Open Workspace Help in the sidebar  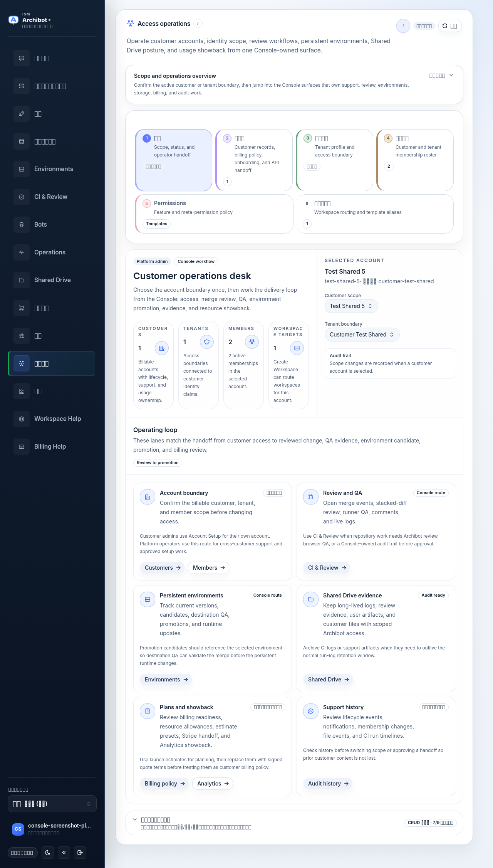[x=52, y=419]
